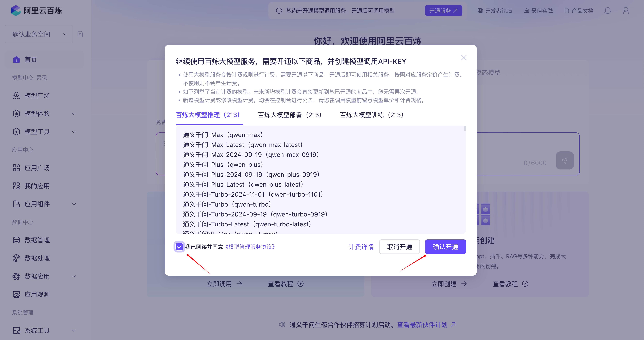Select 通义千问-Max in the model list
644x340 pixels.
pyautogui.click(x=223, y=135)
